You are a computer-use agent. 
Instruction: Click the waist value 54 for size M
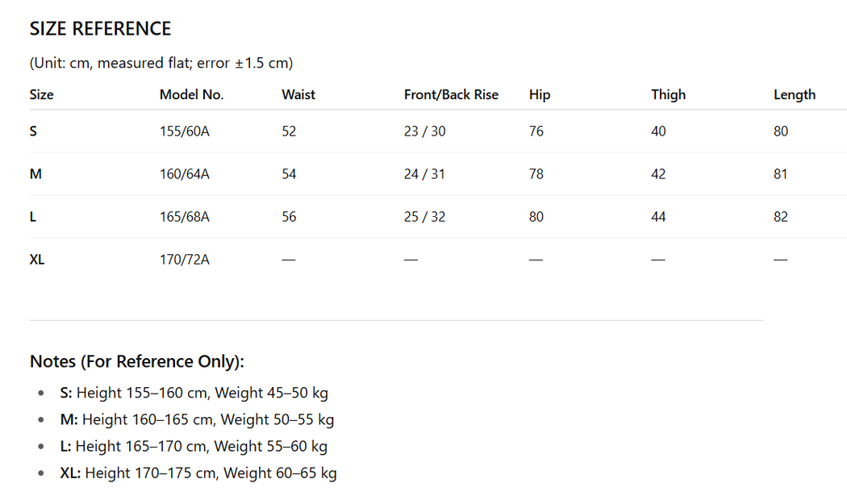click(x=289, y=174)
